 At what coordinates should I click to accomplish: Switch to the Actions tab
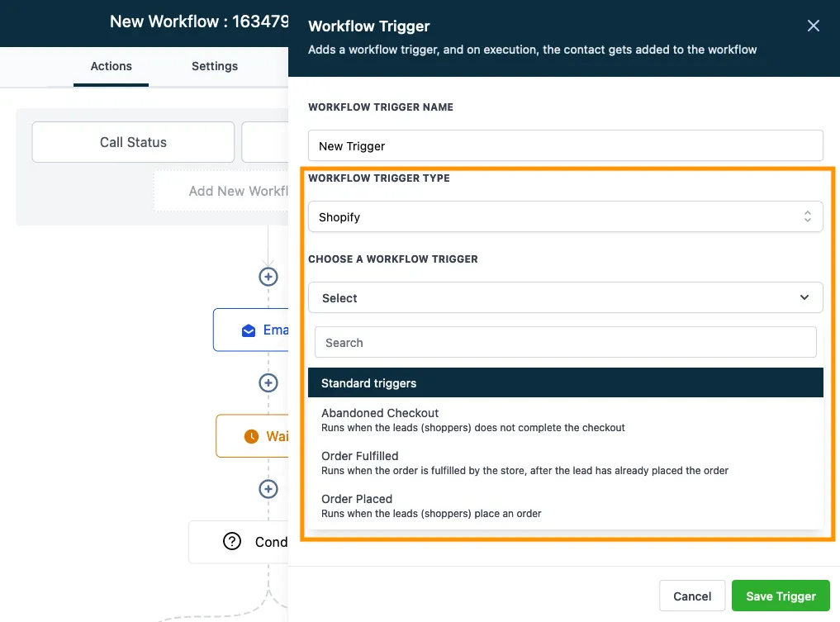pos(111,66)
